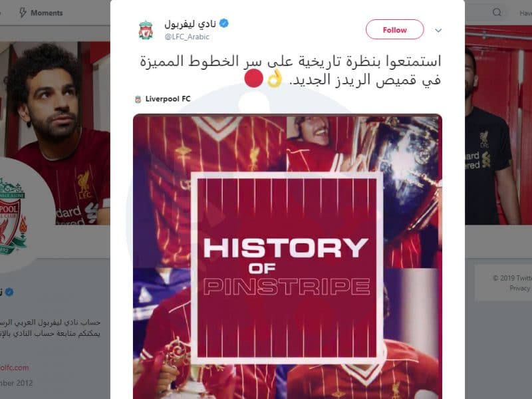
Task: Click the search magnifier icon
Action: (497, 13)
